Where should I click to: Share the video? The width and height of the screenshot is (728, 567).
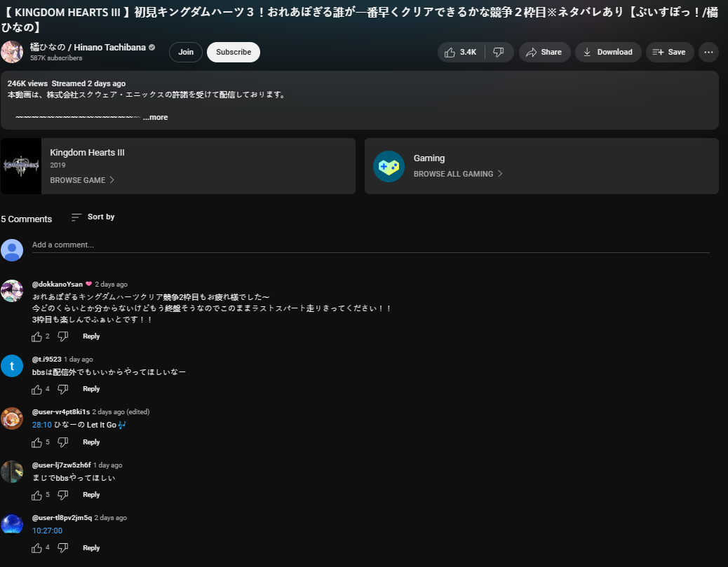tap(544, 52)
